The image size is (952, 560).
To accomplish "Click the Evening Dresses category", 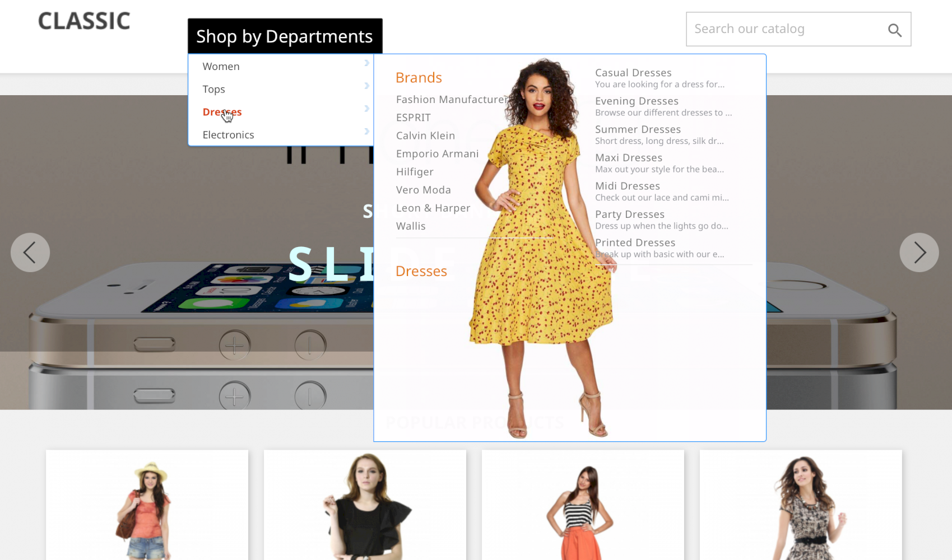I will click(x=637, y=101).
